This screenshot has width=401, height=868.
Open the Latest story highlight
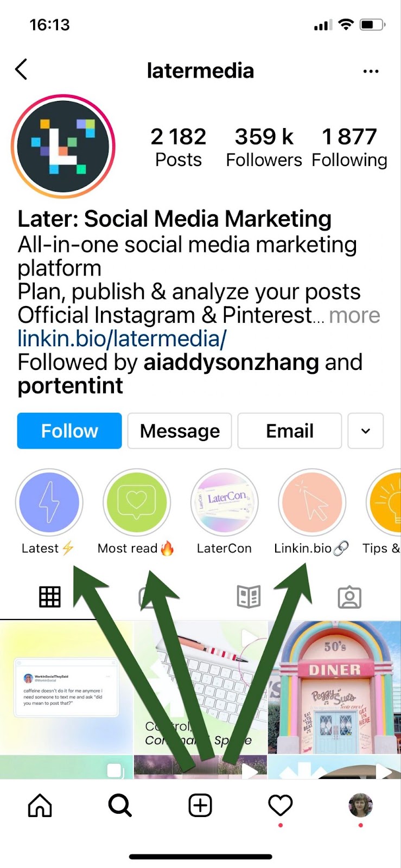click(x=49, y=502)
